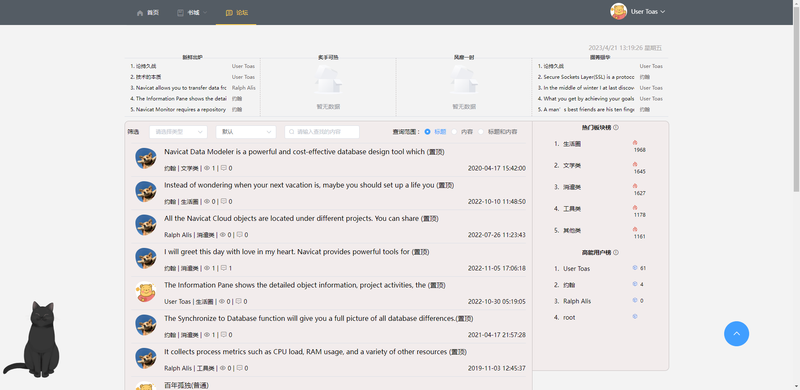Click the bookstore icon in the top navigation

pos(180,13)
